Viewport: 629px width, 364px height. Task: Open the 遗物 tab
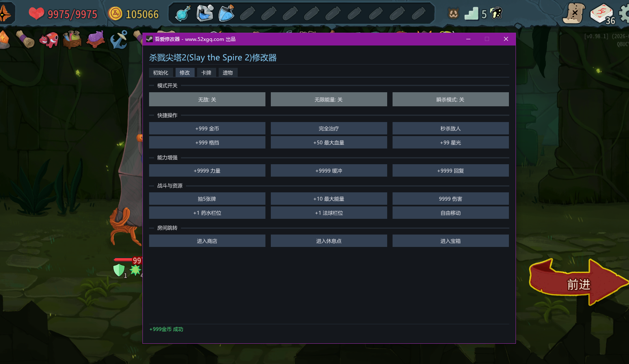coord(228,72)
